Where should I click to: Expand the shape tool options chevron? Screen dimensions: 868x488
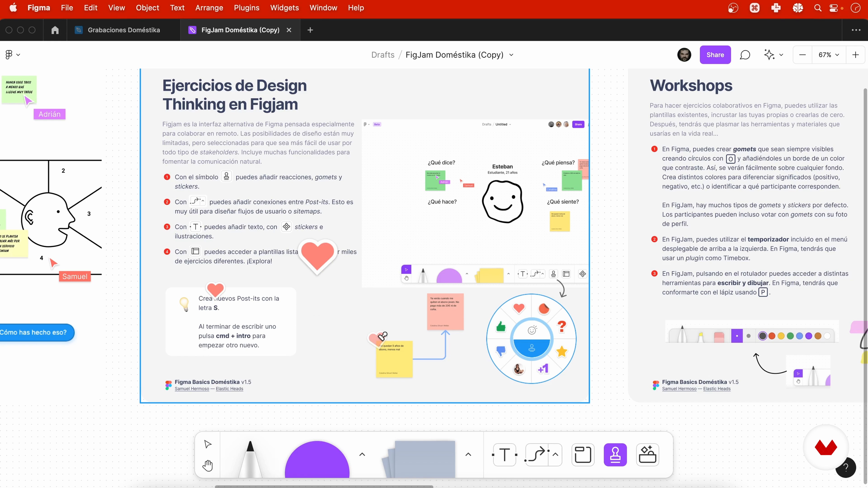click(362, 454)
